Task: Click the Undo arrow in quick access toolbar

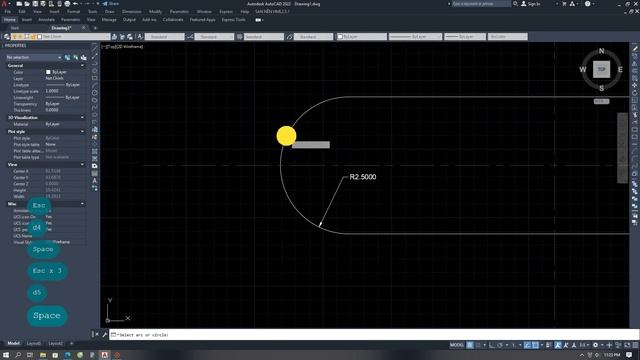Action: pos(76,4)
